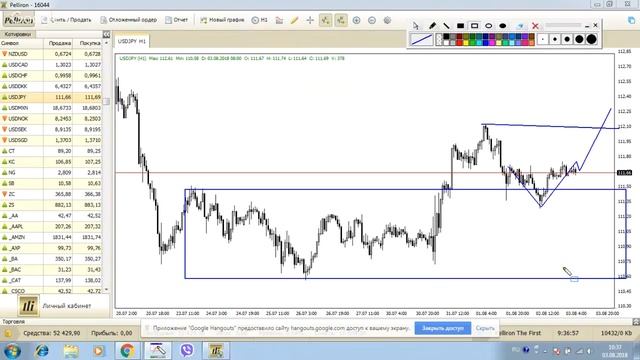Select the filled ellipse tool in drawing palette
640x360 pixels.
click(x=503, y=26)
